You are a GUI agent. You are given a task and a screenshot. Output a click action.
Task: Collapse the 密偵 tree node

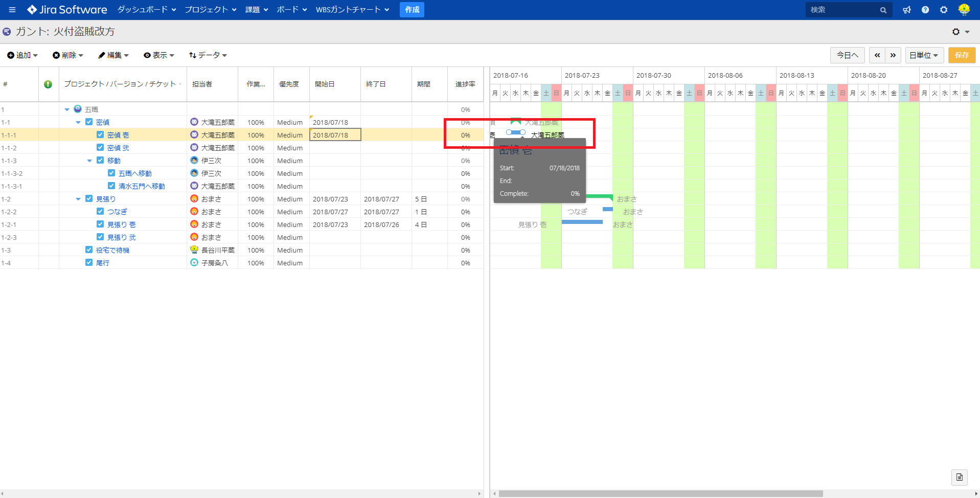click(x=78, y=122)
